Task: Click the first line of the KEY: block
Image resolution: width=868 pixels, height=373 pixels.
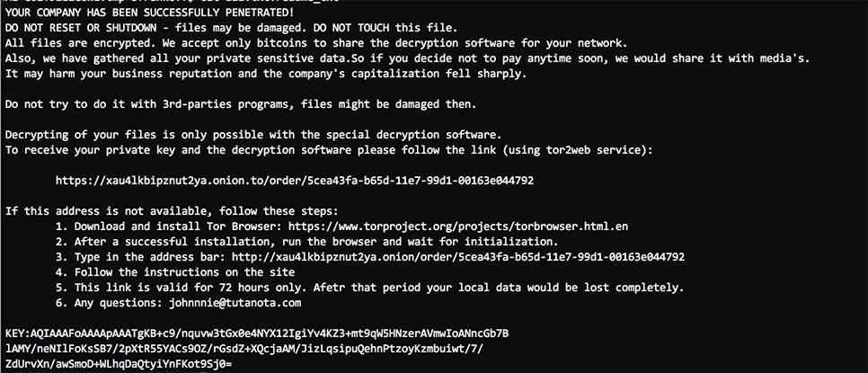Action: (x=257, y=333)
